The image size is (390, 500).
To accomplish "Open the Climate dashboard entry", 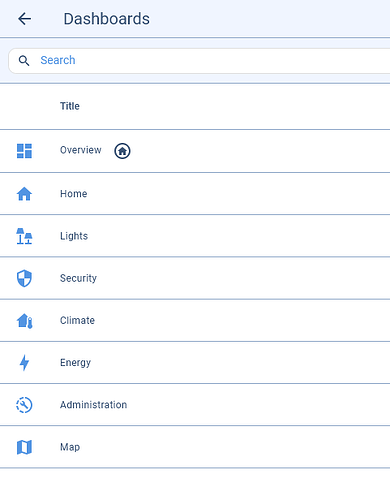I will point(195,321).
